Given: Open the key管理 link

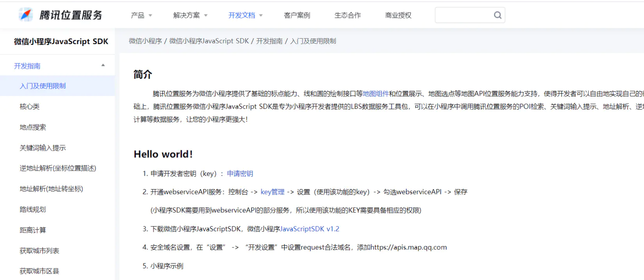Looking at the screenshot, I should [272, 192].
